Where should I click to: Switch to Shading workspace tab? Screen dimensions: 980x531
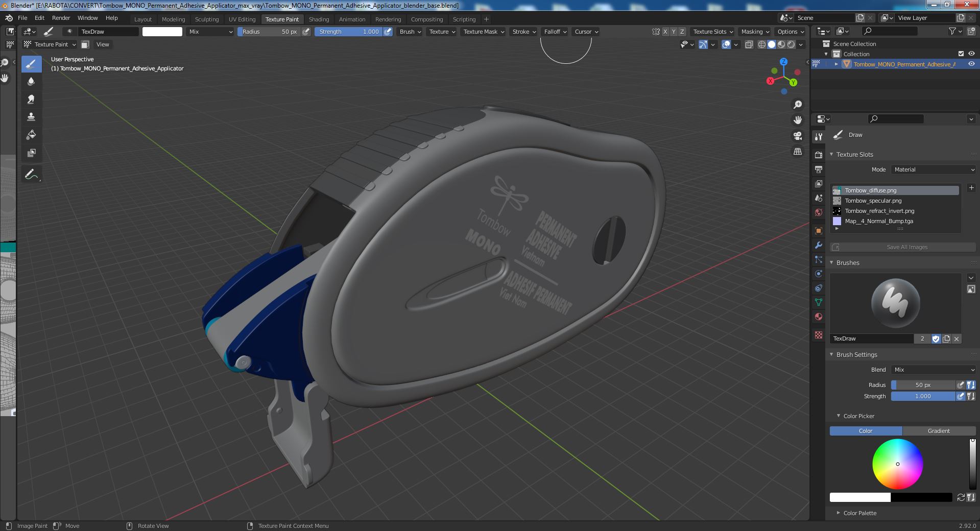(319, 19)
